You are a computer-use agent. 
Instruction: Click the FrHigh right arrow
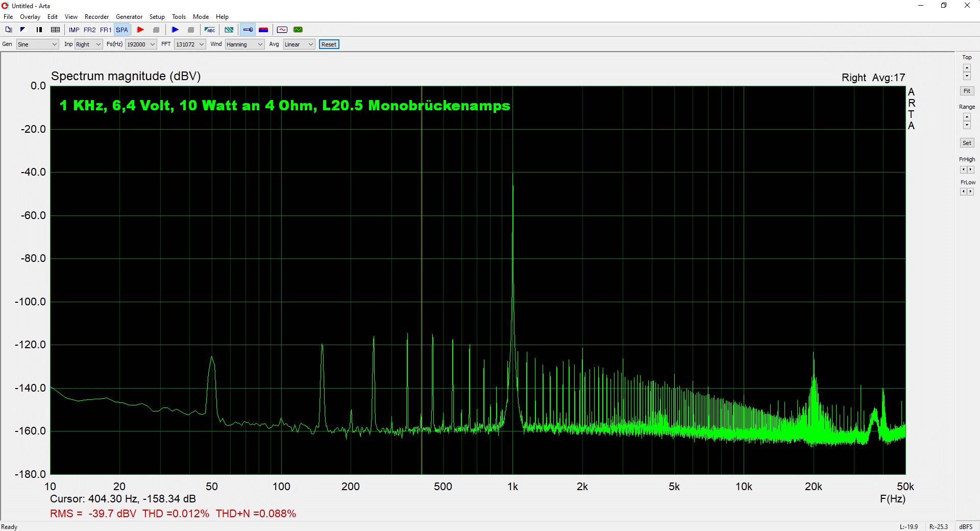970,170
